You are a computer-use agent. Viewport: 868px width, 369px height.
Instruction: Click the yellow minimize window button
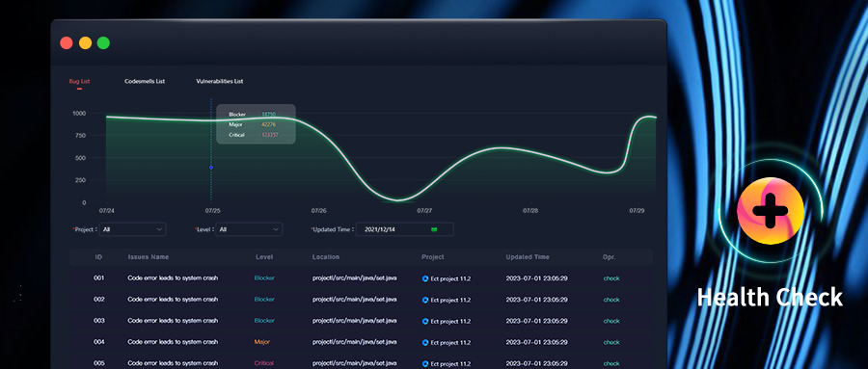[85, 43]
